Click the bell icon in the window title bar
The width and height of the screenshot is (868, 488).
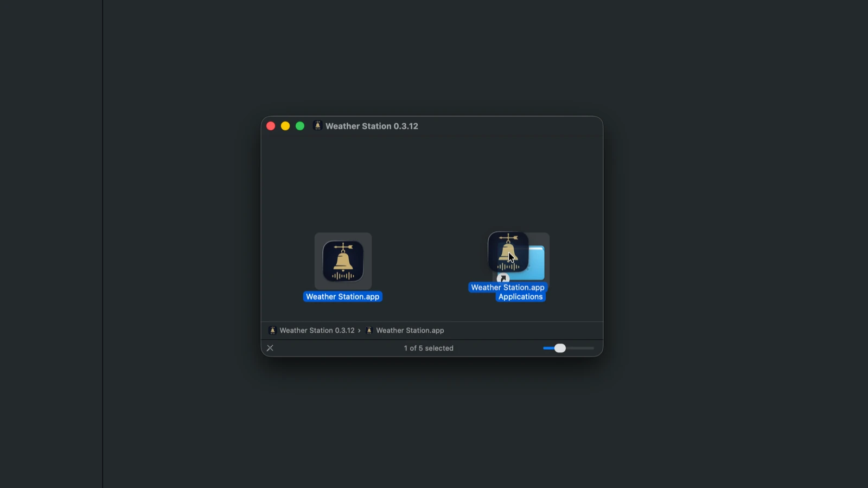318,126
